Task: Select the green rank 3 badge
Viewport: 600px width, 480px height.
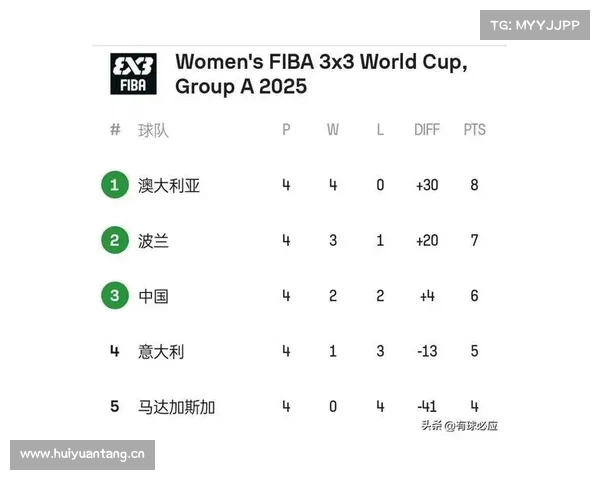Action: 114,296
